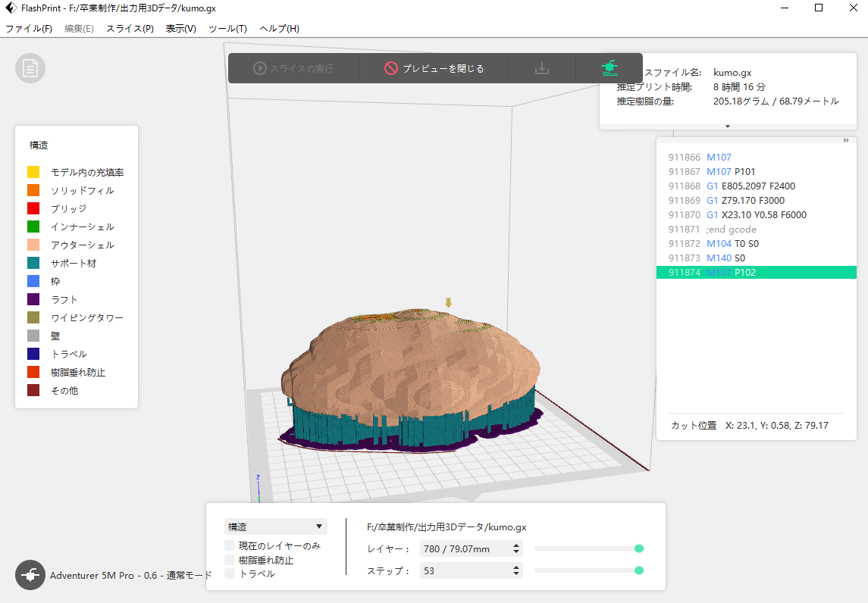This screenshot has height=603, width=868.
Task: Click the FlashPrint app logo in title bar
Action: tap(11, 8)
